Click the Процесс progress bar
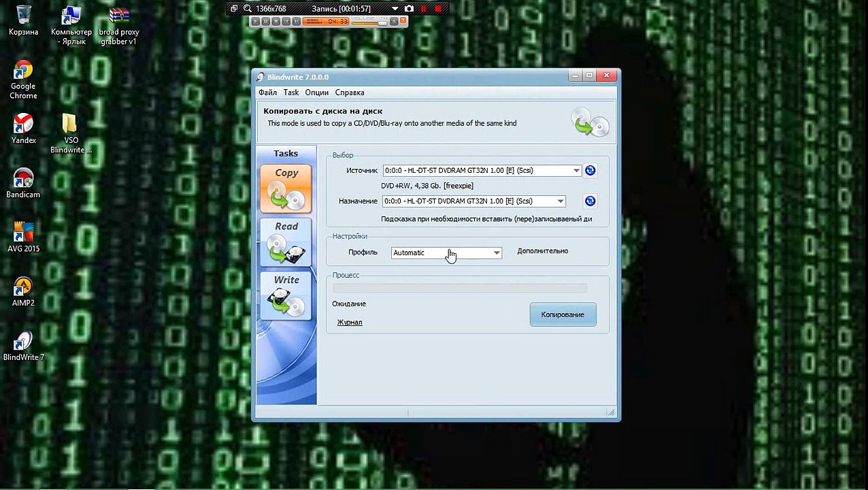Viewport: 868px width, 490px height. [460, 288]
